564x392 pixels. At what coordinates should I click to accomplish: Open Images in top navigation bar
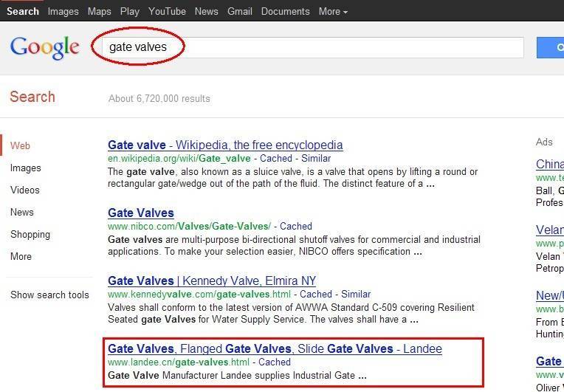(x=63, y=12)
